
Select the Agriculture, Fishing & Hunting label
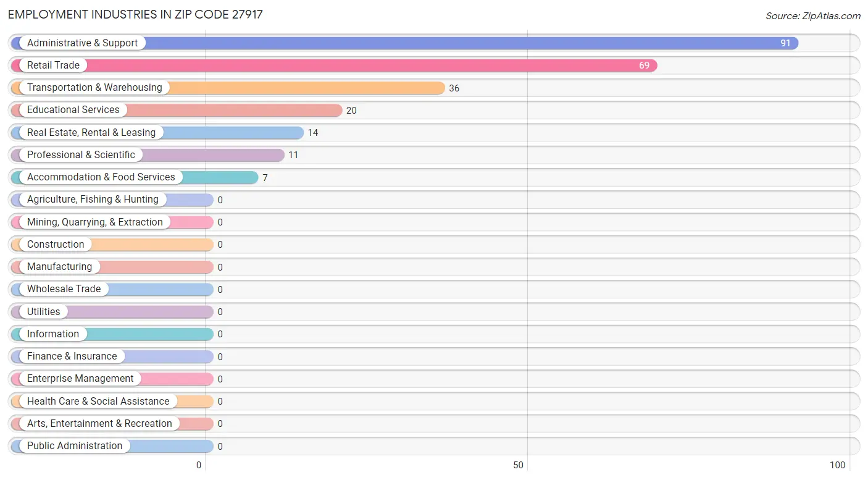click(x=93, y=199)
